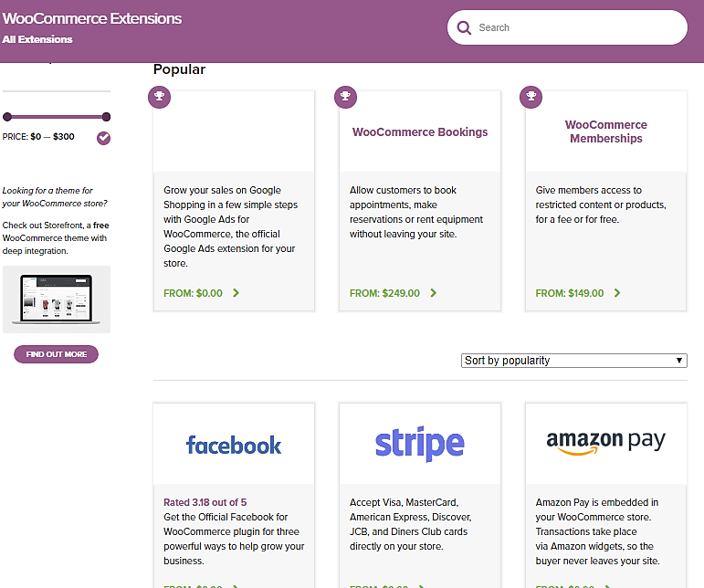Click the FIND OUT MORE button
This screenshot has height=588, width=704.
pyautogui.click(x=56, y=354)
